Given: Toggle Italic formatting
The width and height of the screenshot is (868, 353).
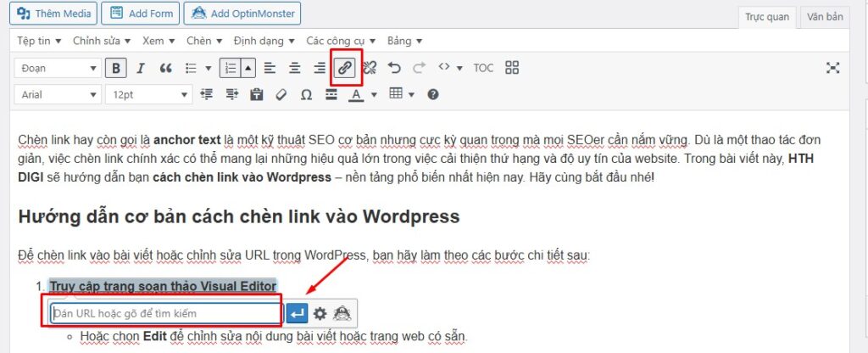Looking at the screenshot, I should [x=141, y=68].
